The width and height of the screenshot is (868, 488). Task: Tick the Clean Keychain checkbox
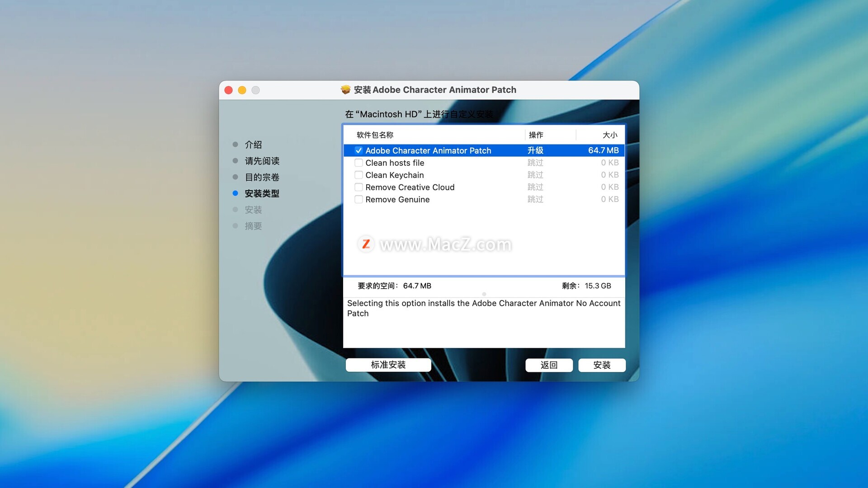click(359, 175)
